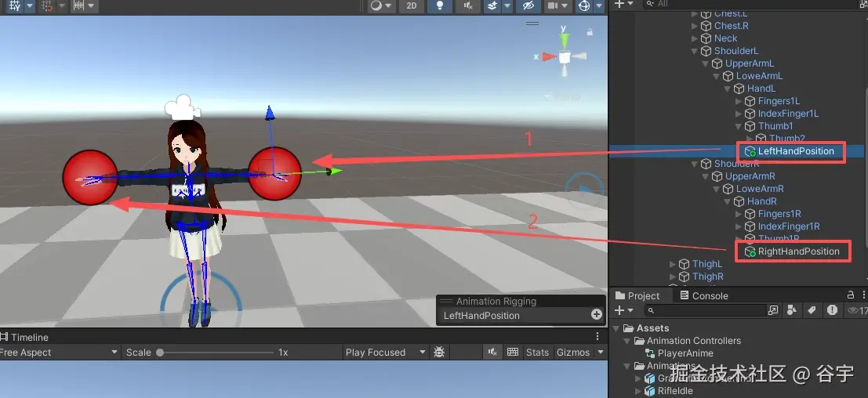Click open search window icon in Project
The image size is (868, 398).
point(773,311)
